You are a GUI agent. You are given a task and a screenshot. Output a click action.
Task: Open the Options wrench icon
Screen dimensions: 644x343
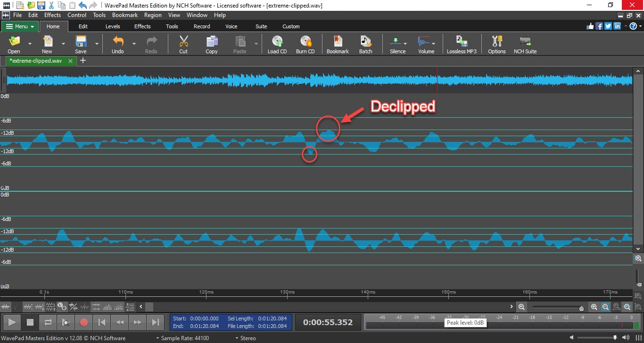pos(497,41)
